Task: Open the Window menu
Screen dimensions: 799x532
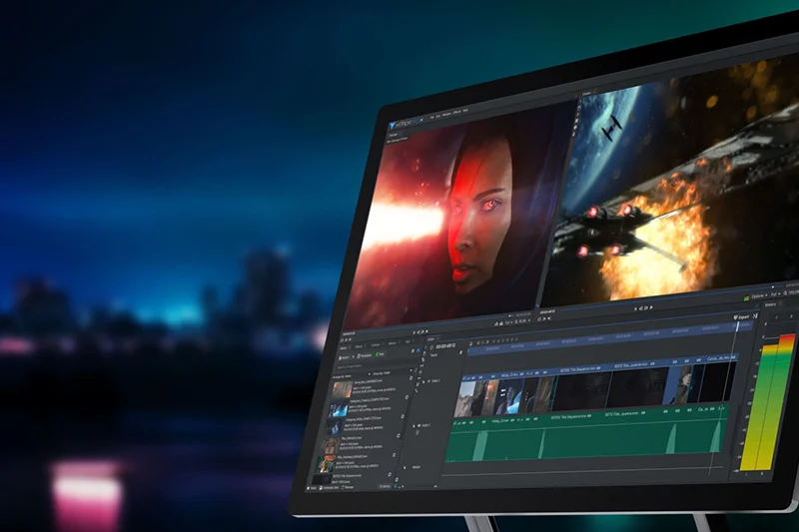Action: pos(446,115)
